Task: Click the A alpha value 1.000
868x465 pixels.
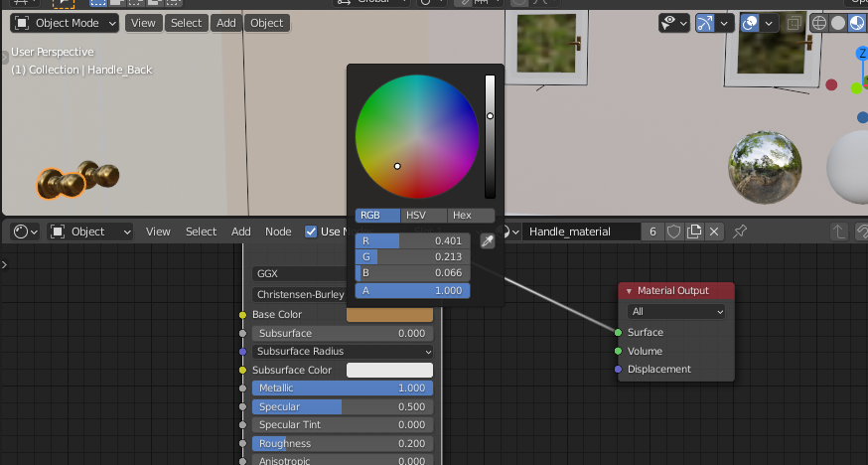Action: (412, 290)
